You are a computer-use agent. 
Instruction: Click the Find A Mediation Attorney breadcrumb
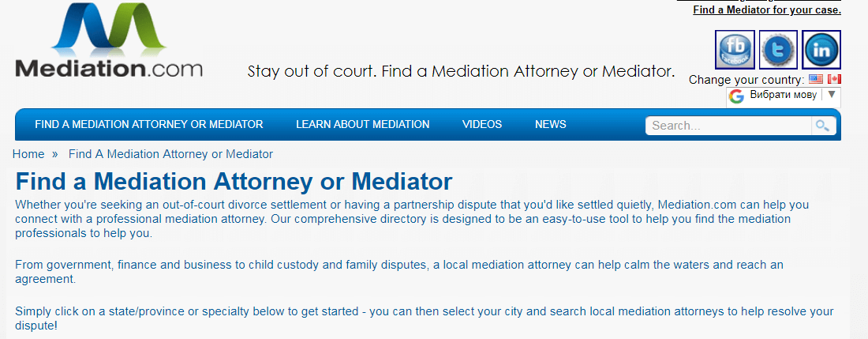point(170,154)
